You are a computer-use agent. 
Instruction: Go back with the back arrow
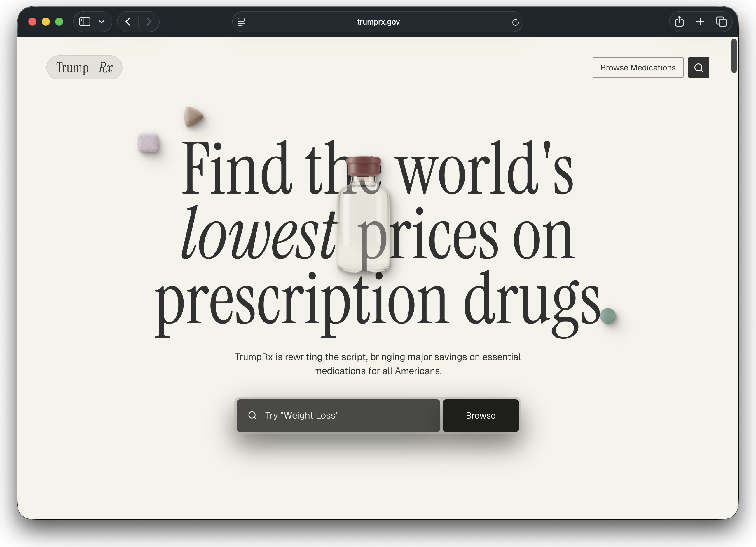click(128, 22)
